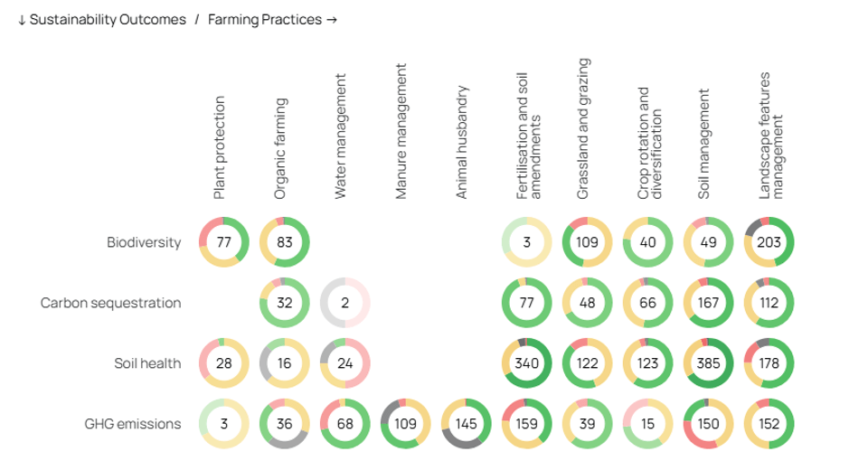Click the Sustainability Outcomes axis label
Image resolution: width=868 pixels, height=461 pixels.
tap(101, 20)
